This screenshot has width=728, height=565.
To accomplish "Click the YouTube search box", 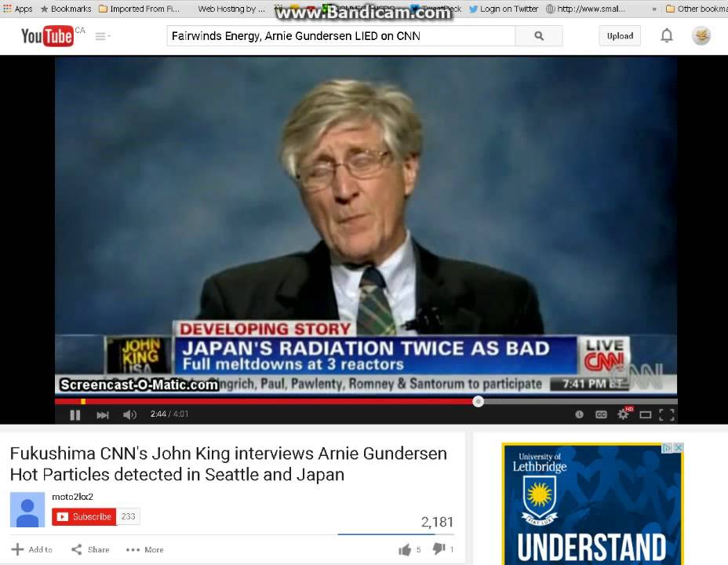I will [340, 36].
